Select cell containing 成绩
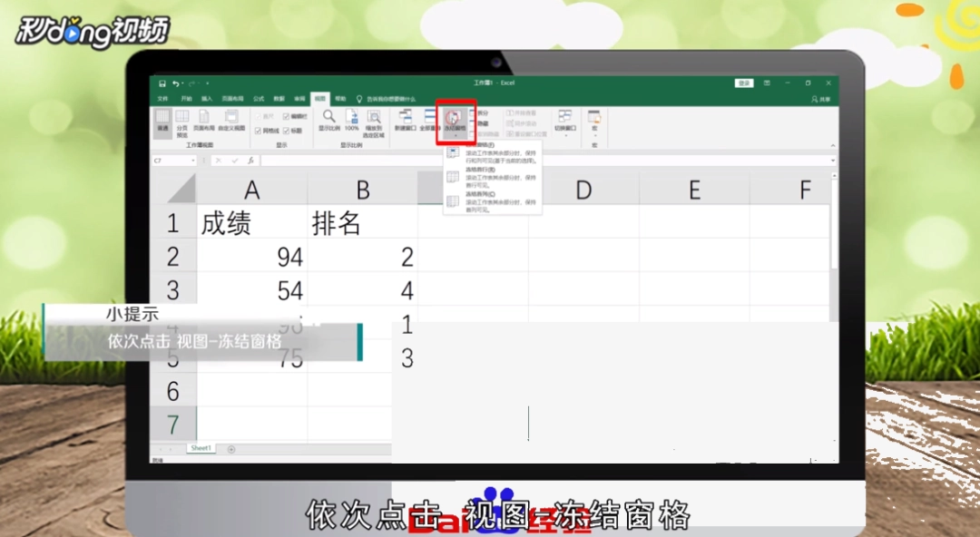Image resolution: width=980 pixels, height=537 pixels. pos(252,222)
